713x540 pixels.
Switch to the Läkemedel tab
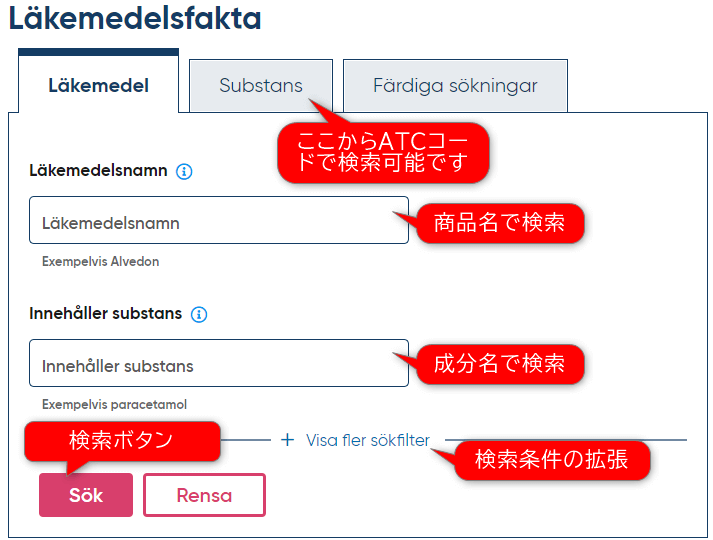[x=98, y=85]
